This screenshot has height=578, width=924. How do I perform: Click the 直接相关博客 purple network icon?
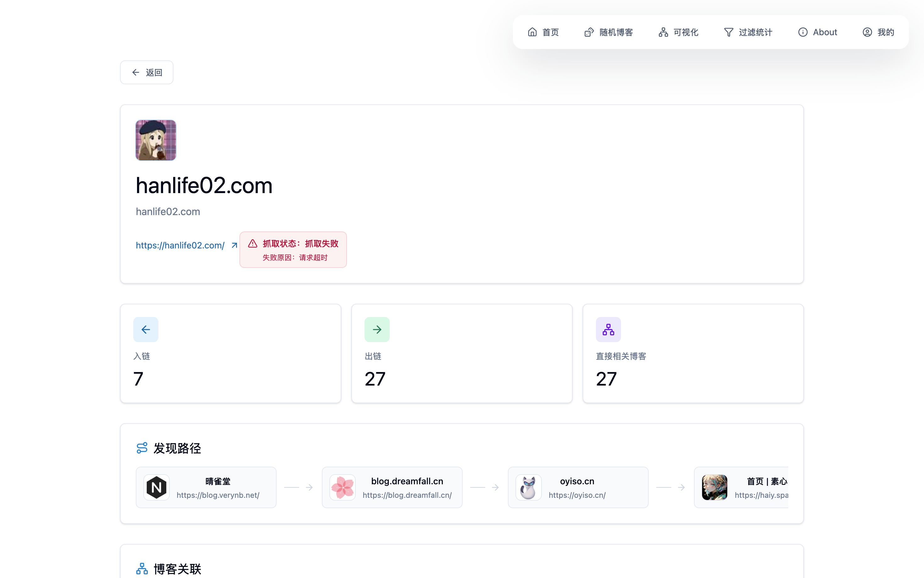click(x=608, y=330)
